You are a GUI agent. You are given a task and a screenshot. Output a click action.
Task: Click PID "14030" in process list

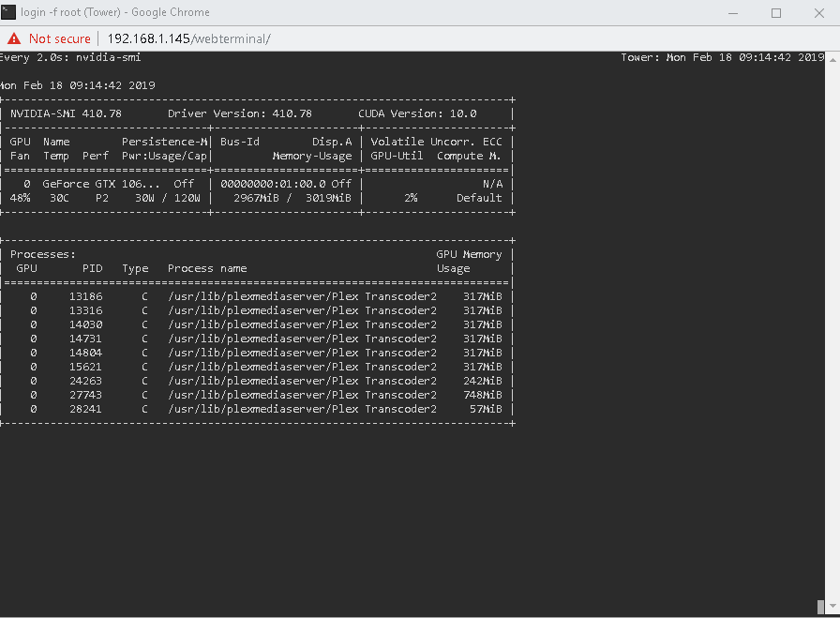click(x=85, y=324)
